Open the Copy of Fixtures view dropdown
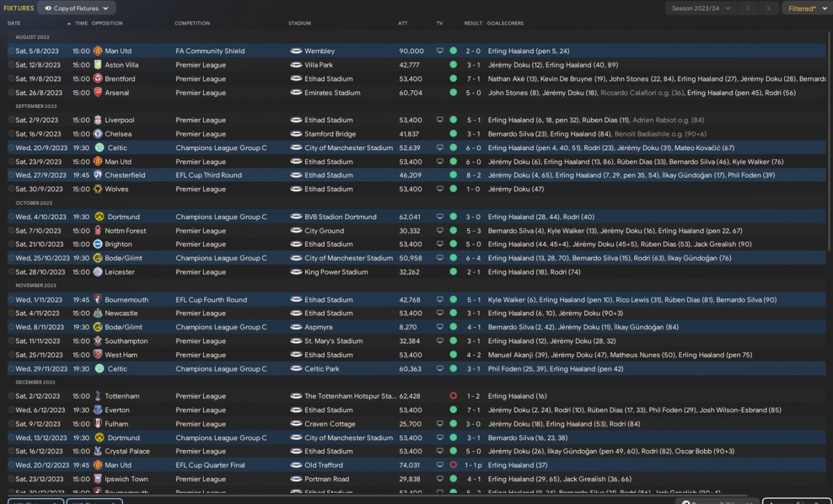This screenshot has height=504, width=833. pyautogui.click(x=77, y=8)
